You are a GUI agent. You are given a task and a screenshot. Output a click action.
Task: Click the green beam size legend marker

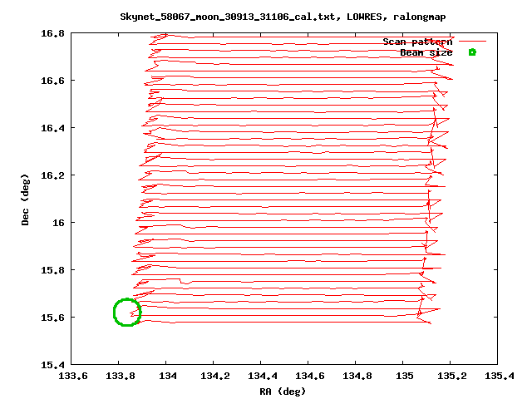pyautogui.click(x=472, y=52)
